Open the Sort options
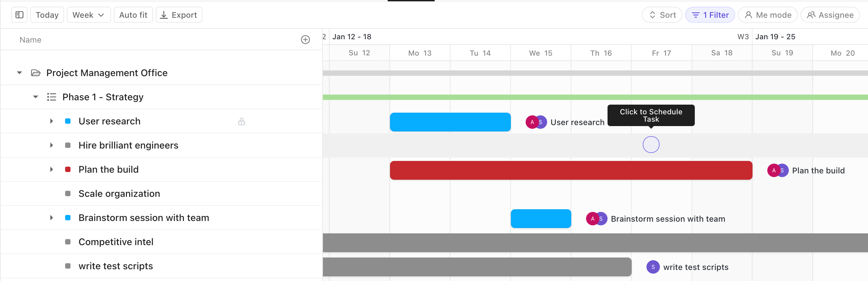The height and width of the screenshot is (281, 868). [662, 15]
